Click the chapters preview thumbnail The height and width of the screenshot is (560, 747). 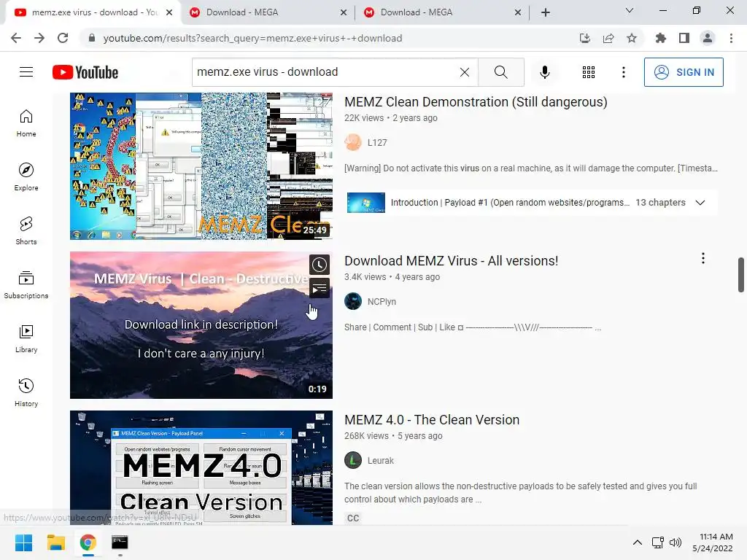pyautogui.click(x=366, y=203)
